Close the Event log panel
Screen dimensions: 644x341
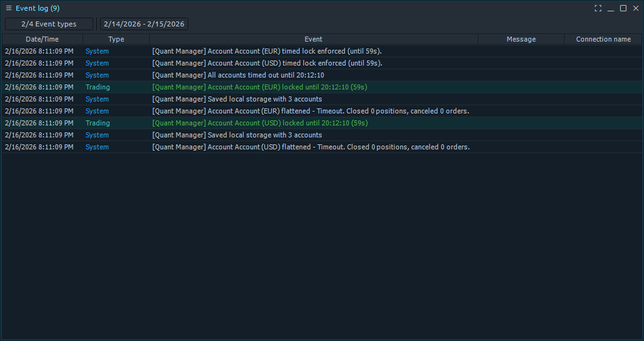click(x=636, y=8)
